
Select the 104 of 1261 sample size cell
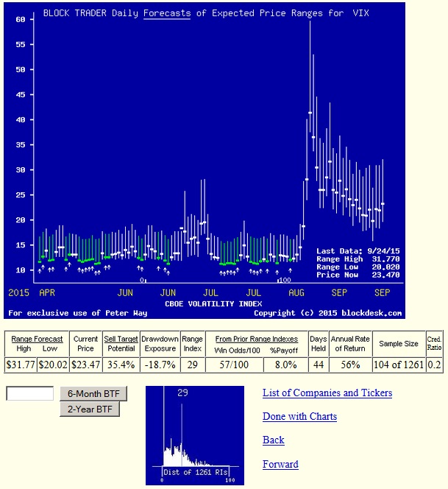point(399,365)
